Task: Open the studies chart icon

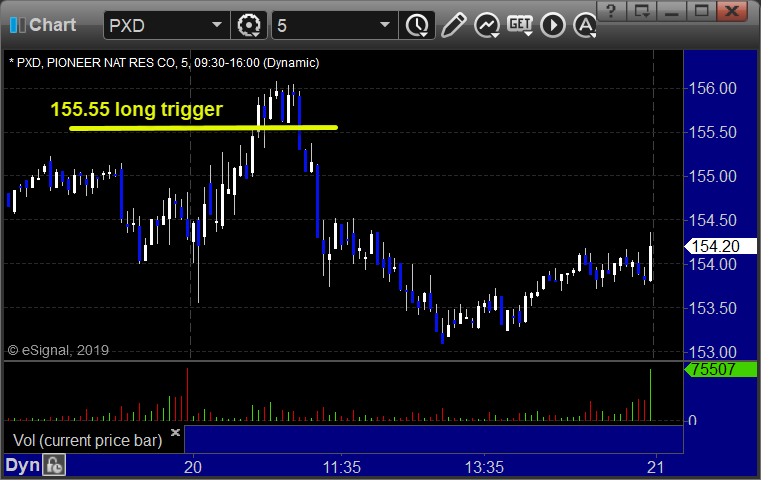Action: pos(487,25)
